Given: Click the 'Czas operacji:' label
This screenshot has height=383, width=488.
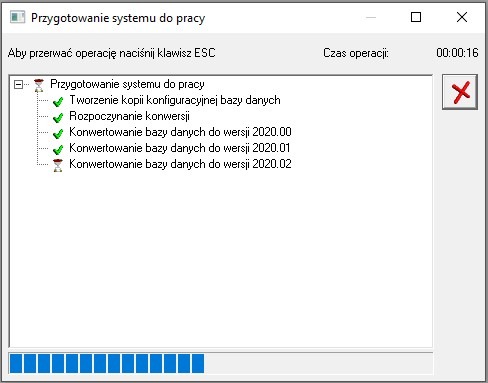Looking at the screenshot, I should coord(356,53).
